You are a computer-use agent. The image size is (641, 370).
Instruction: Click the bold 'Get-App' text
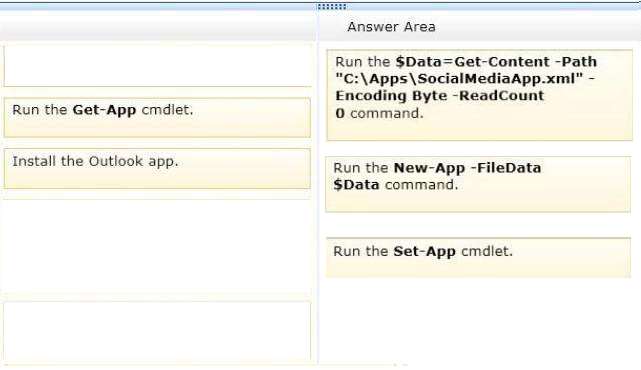tap(104, 110)
